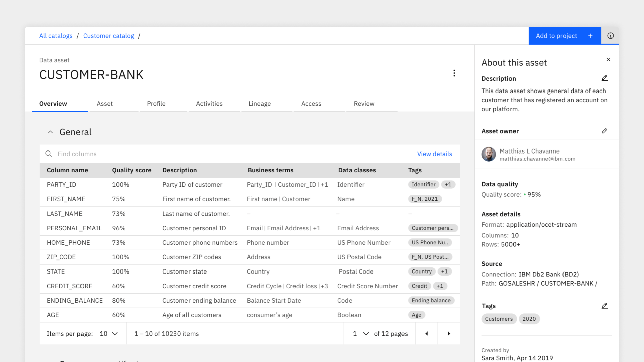
Task: Go to previous page with left arrow
Action: 427,334
